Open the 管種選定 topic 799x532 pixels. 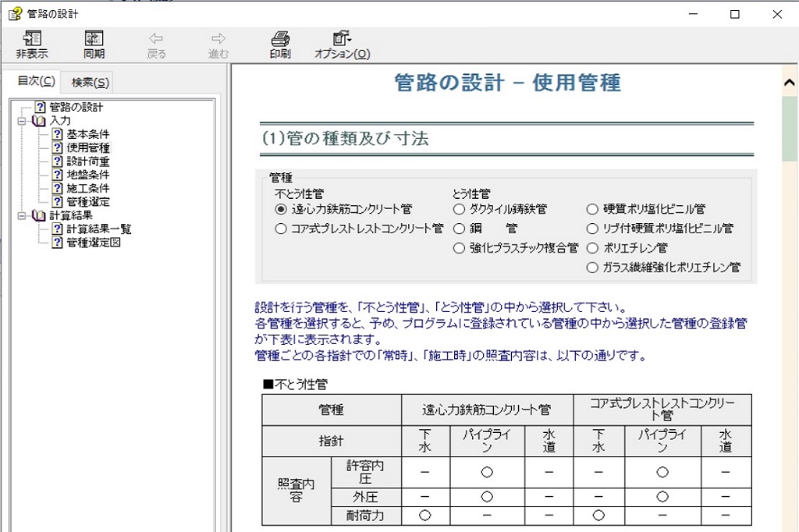88,202
